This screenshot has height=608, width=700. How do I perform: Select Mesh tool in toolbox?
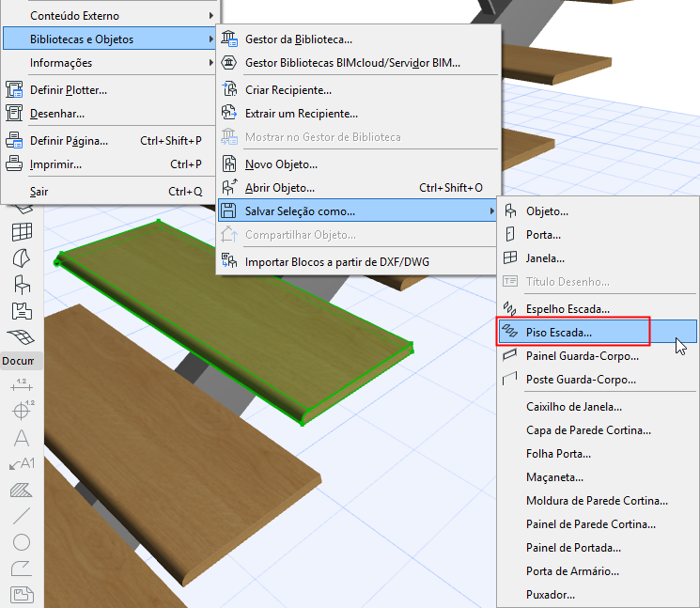pos(22,337)
